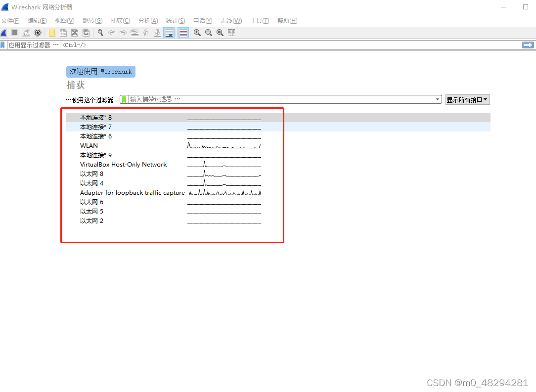Select interface 以太网 5

click(278, 212)
